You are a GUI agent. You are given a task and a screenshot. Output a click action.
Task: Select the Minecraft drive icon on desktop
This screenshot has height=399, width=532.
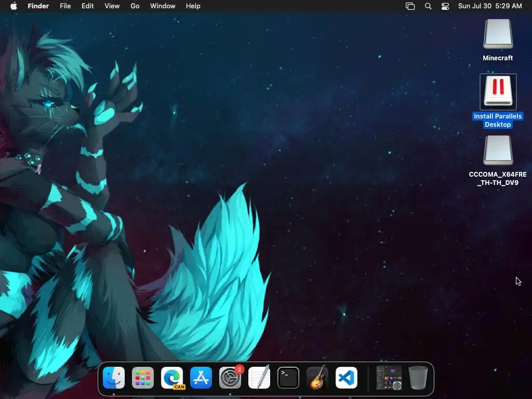tap(498, 34)
